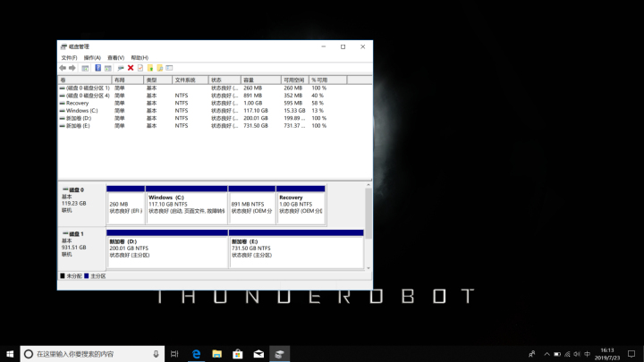
Task: Open Help with the blue question-mark icon
Action: coord(97,68)
